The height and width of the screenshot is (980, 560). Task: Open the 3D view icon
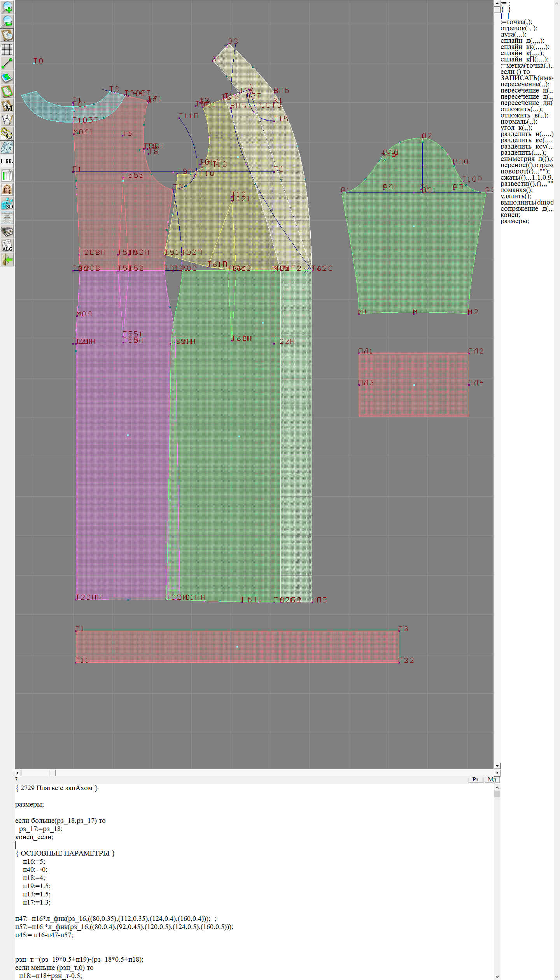(7, 203)
